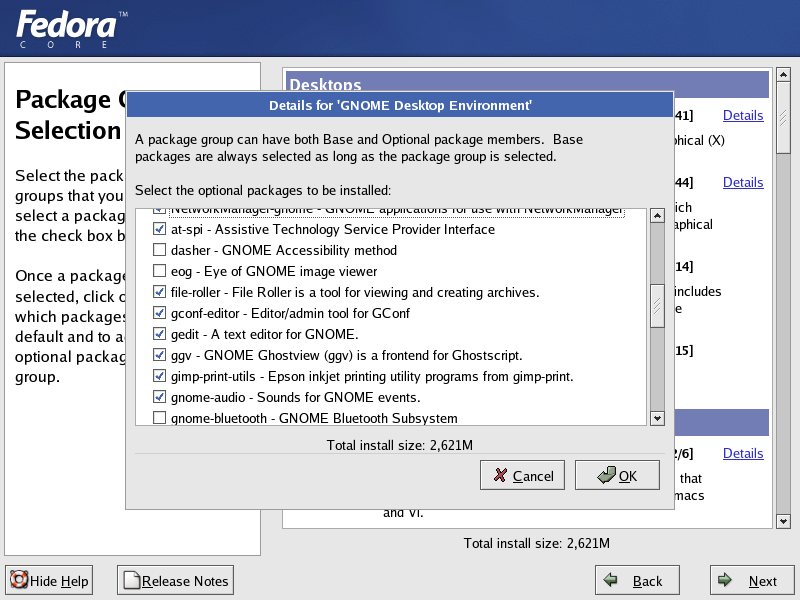Click the package list scrollbar thumb
800x600 pixels.
click(x=657, y=306)
